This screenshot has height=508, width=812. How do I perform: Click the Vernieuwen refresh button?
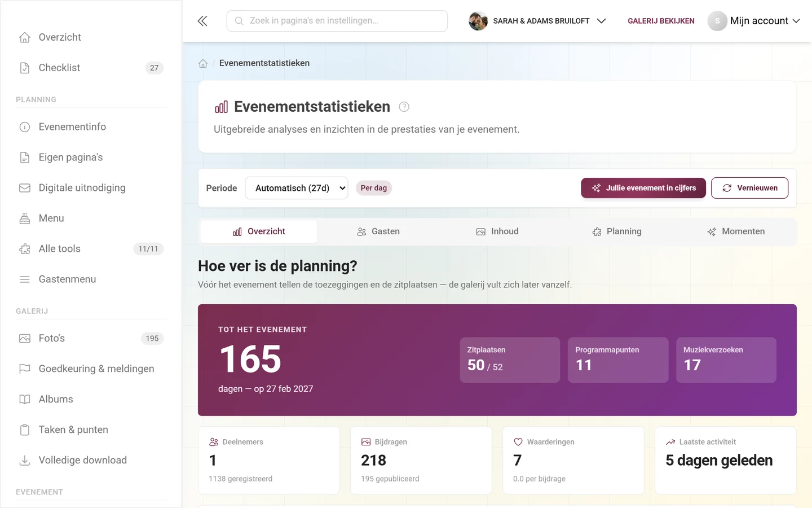pyautogui.click(x=750, y=188)
